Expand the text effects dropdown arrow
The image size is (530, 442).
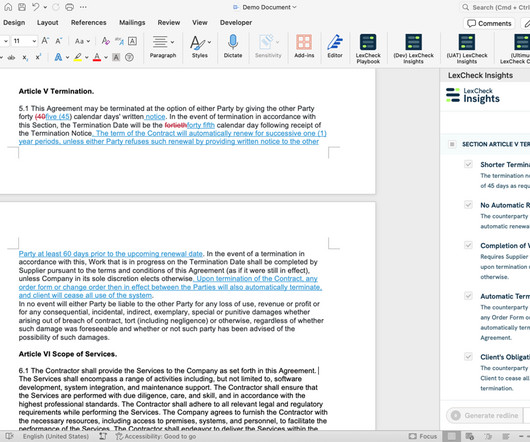point(67,57)
